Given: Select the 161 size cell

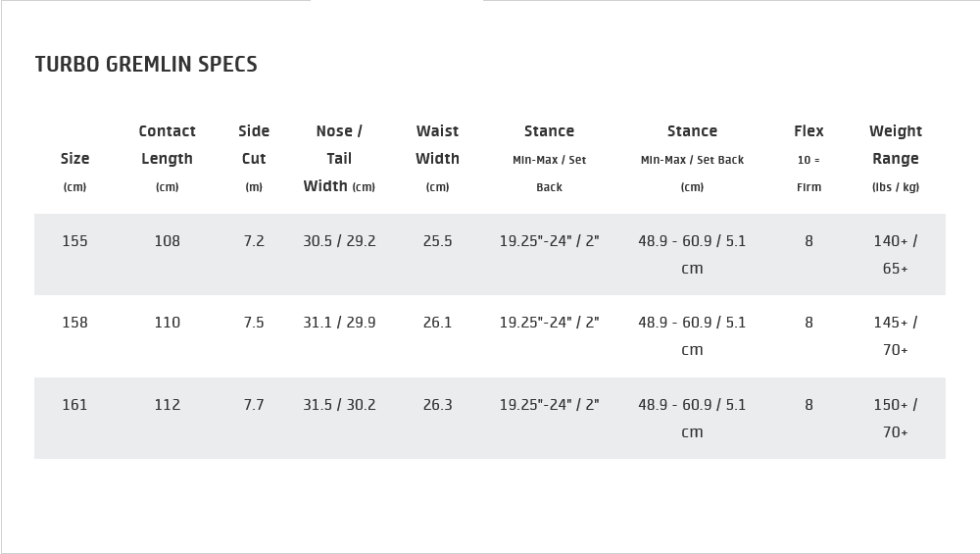Looking at the screenshot, I should [x=74, y=405].
